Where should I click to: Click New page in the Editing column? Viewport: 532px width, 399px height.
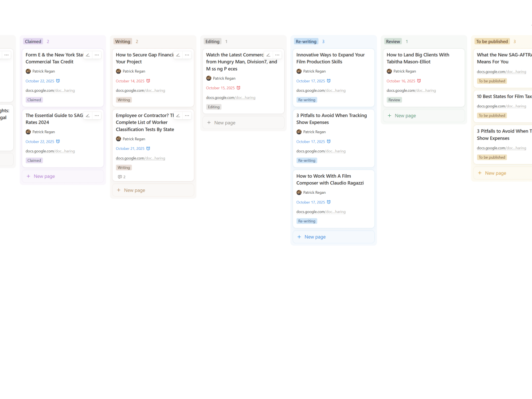(221, 122)
